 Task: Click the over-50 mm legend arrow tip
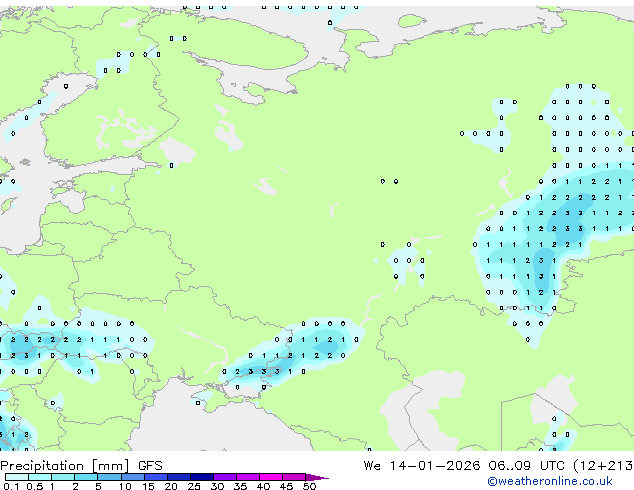click(317, 477)
